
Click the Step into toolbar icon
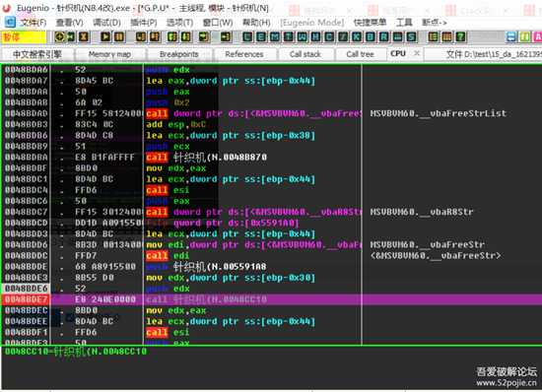141,36
